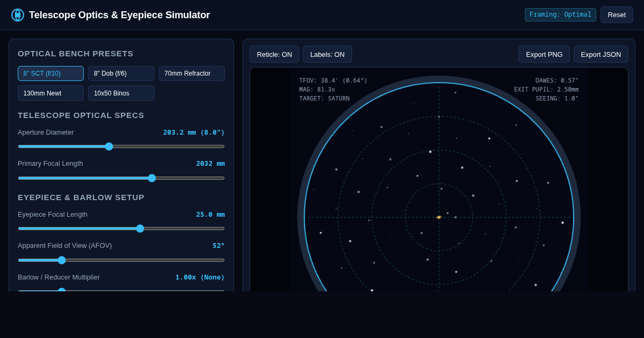Click Export PNG
644x338 pixels.
(x=544, y=54)
